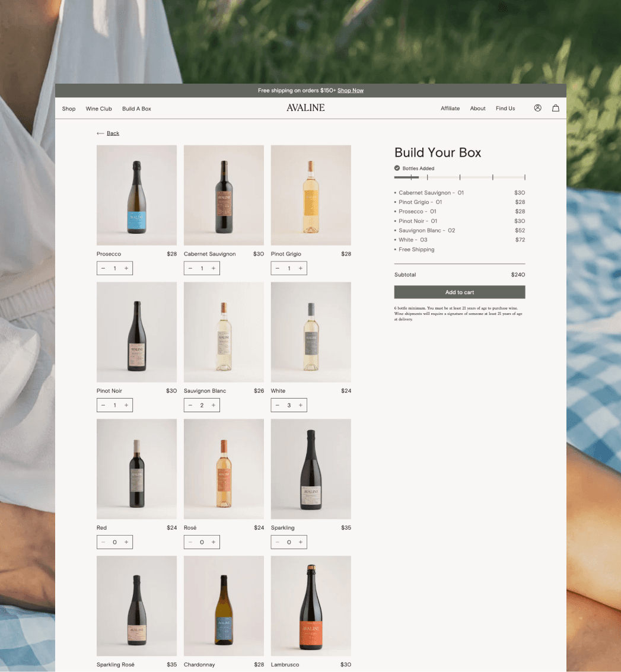Select the Sparkling bottle thumbnail
This screenshot has width=621, height=672.
coord(311,469)
